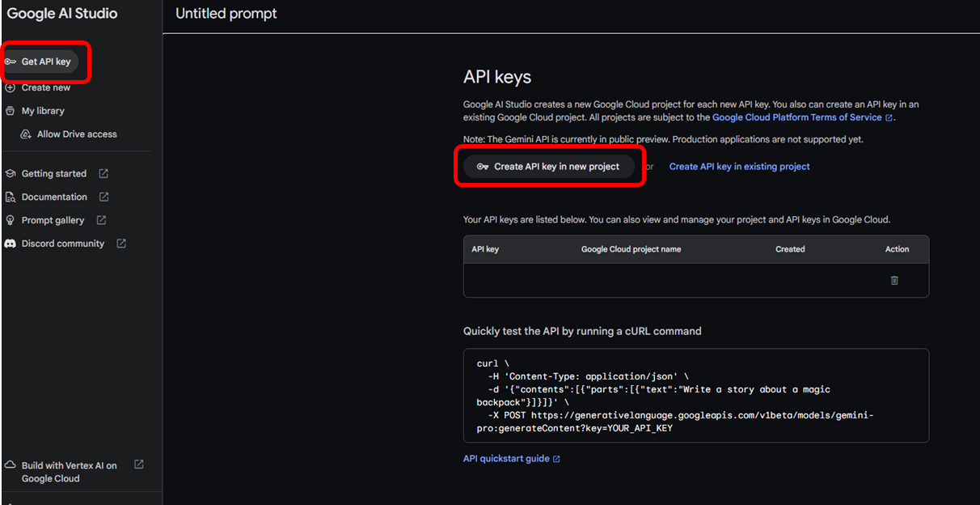Click the plus icon next to Create new

(x=11, y=87)
